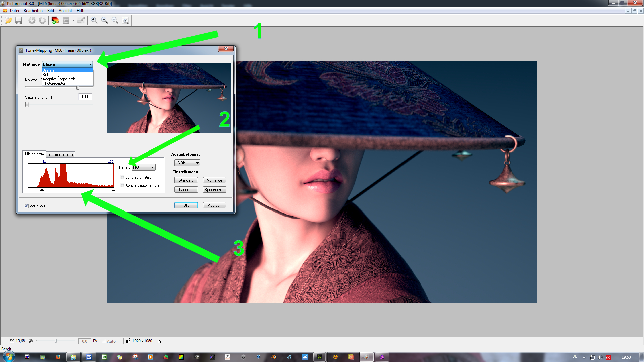Click the tone-mapping sliders toolbar icon
This screenshot has height=362, width=644.
pos(66,21)
